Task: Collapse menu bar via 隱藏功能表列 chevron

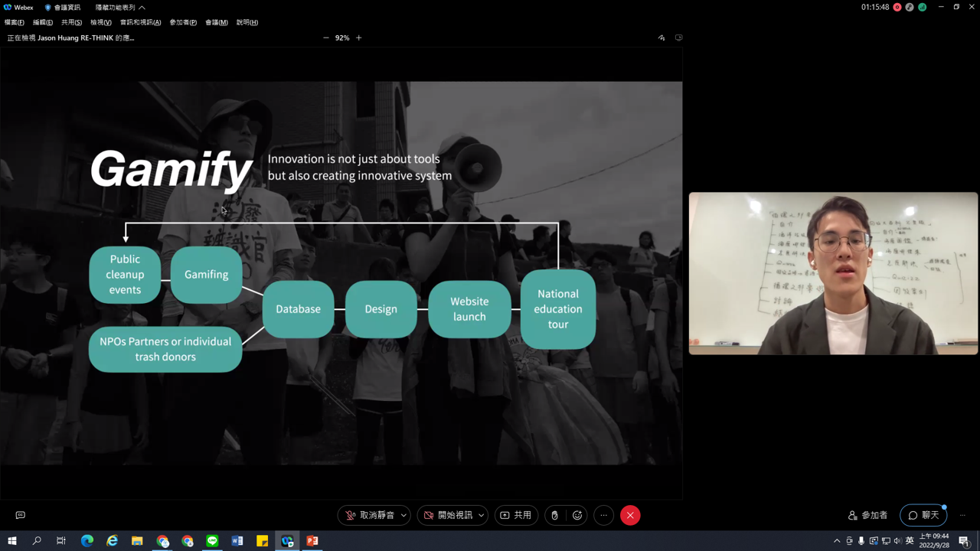Action: click(x=142, y=8)
